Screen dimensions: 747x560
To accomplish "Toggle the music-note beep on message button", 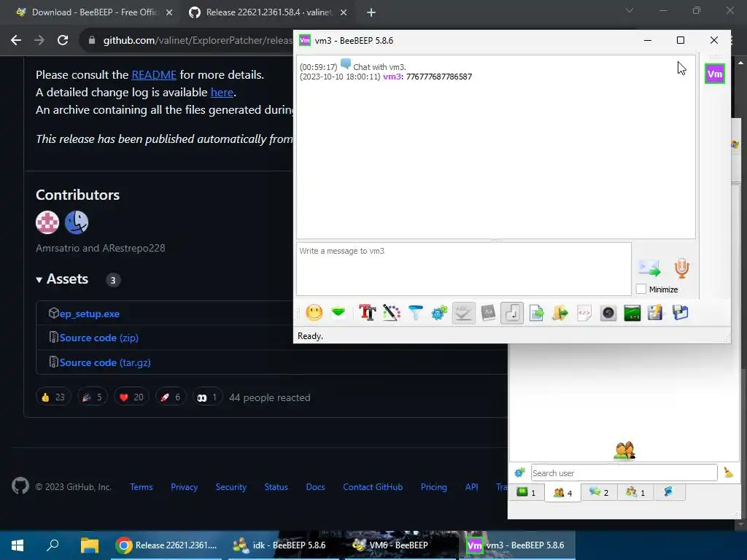I will 512,313.
